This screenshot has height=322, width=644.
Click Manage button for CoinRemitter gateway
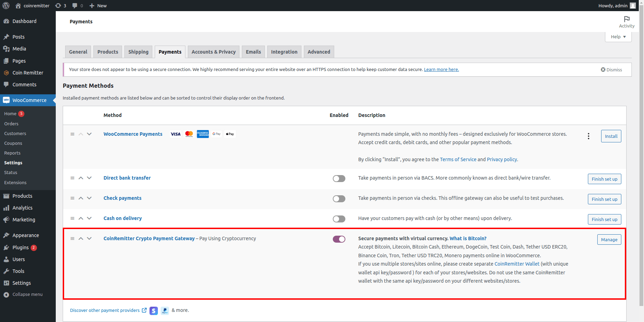[609, 239]
